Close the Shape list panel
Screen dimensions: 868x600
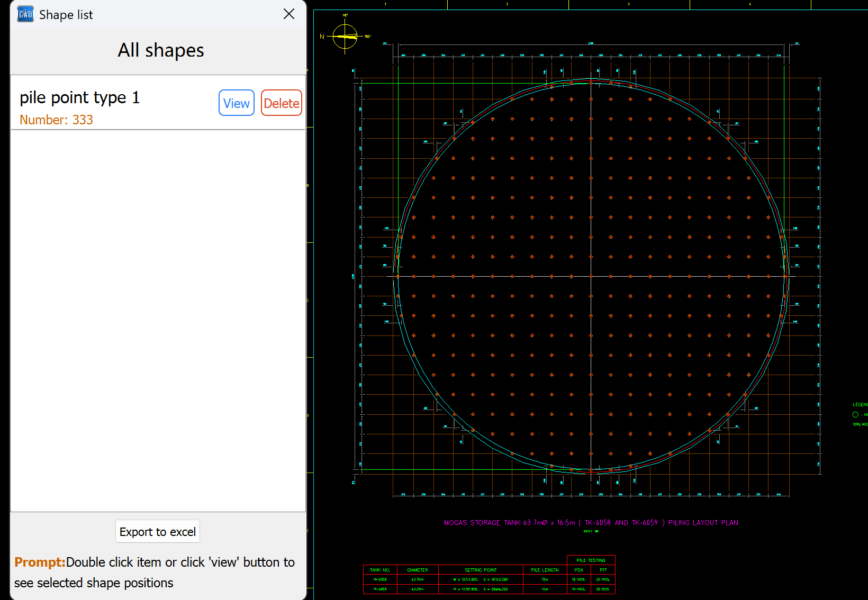pos(289,14)
